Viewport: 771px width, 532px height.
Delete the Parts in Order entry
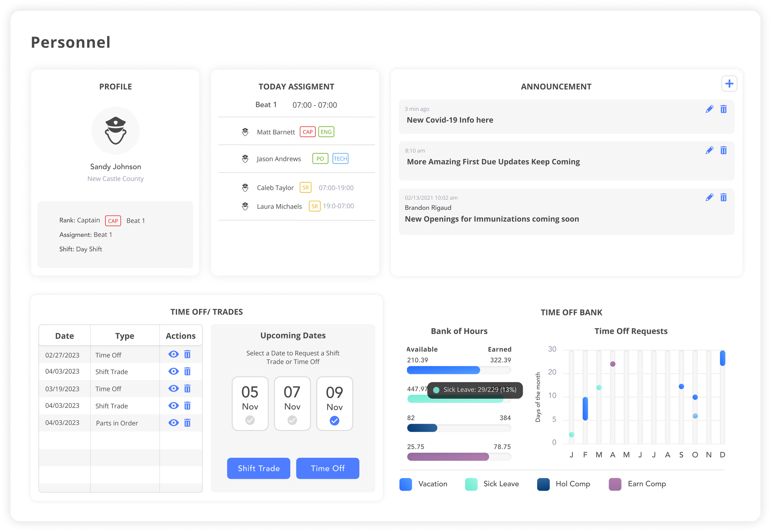tap(187, 423)
